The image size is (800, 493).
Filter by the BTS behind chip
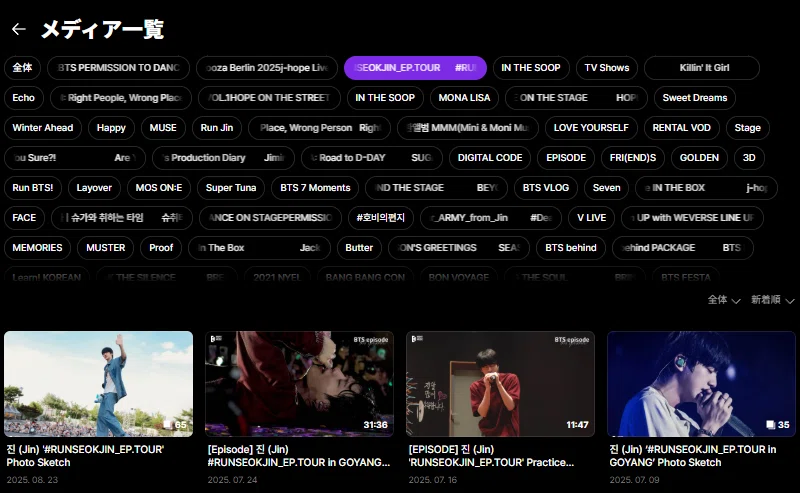tap(571, 249)
